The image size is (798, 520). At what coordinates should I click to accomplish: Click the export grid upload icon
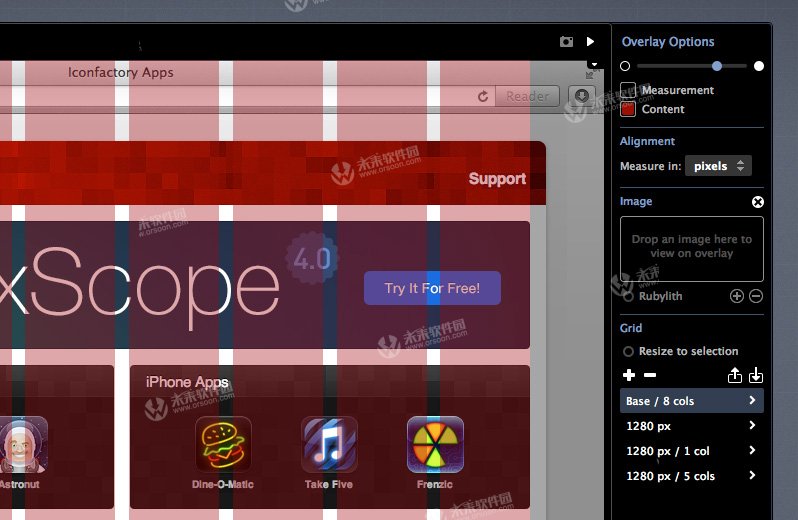pos(734,375)
